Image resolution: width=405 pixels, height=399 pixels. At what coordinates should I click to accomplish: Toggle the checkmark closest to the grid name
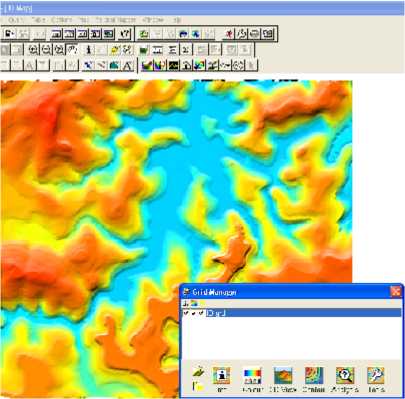[201, 313]
